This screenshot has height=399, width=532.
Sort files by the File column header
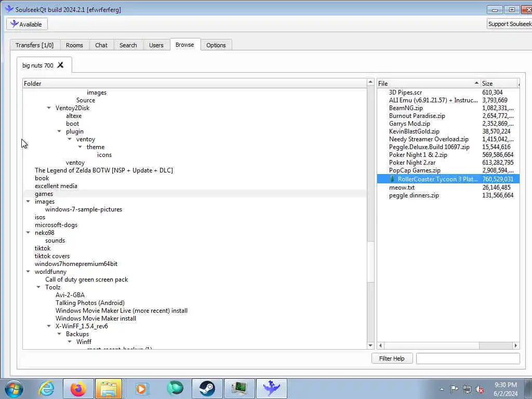click(x=429, y=84)
